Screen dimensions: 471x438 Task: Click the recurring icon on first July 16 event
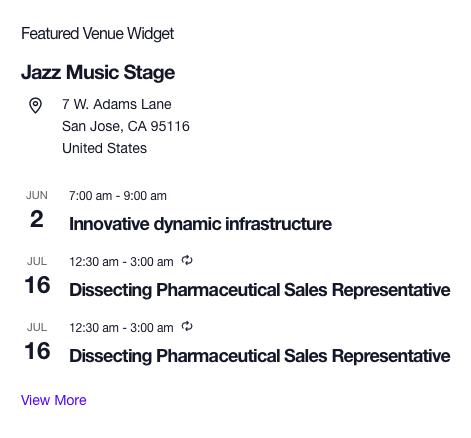click(x=187, y=260)
